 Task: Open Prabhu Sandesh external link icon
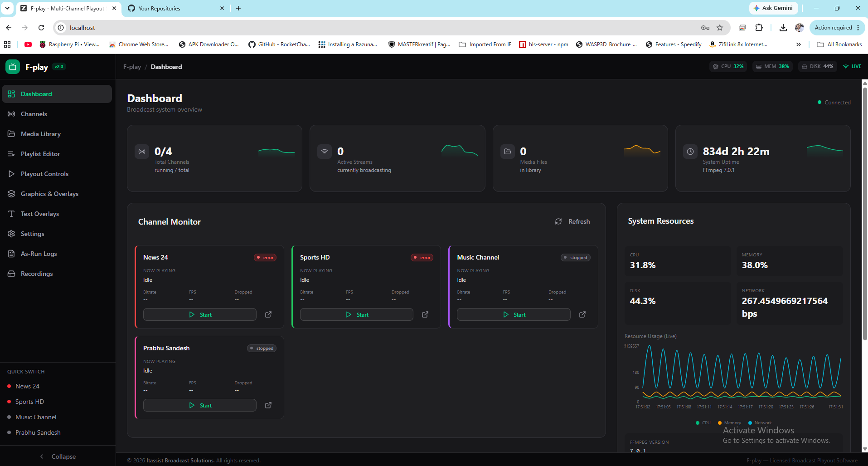click(x=268, y=405)
